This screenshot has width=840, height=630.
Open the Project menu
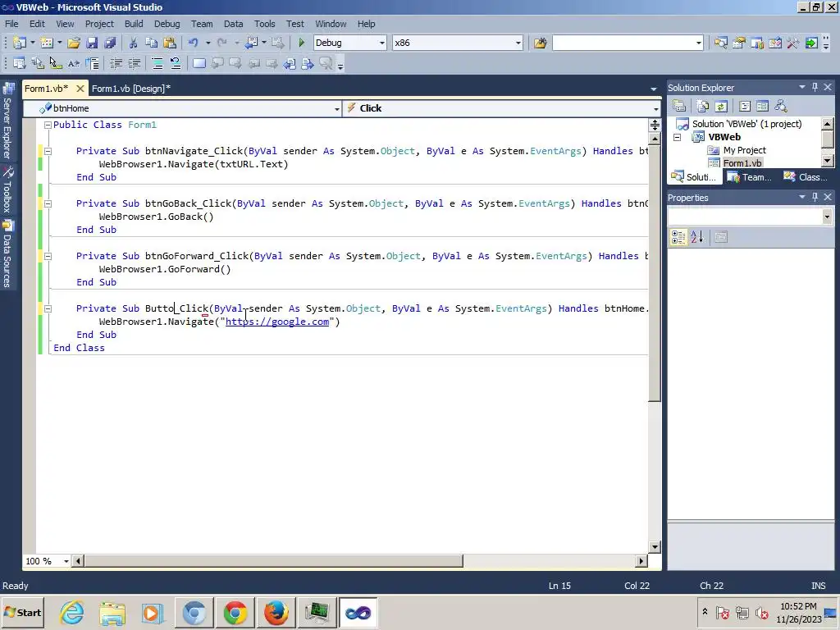tap(99, 24)
